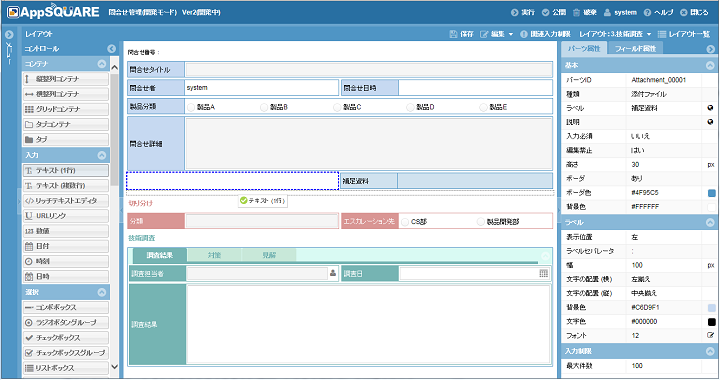Click the 実行 run icon in header

pyautogui.click(x=514, y=12)
